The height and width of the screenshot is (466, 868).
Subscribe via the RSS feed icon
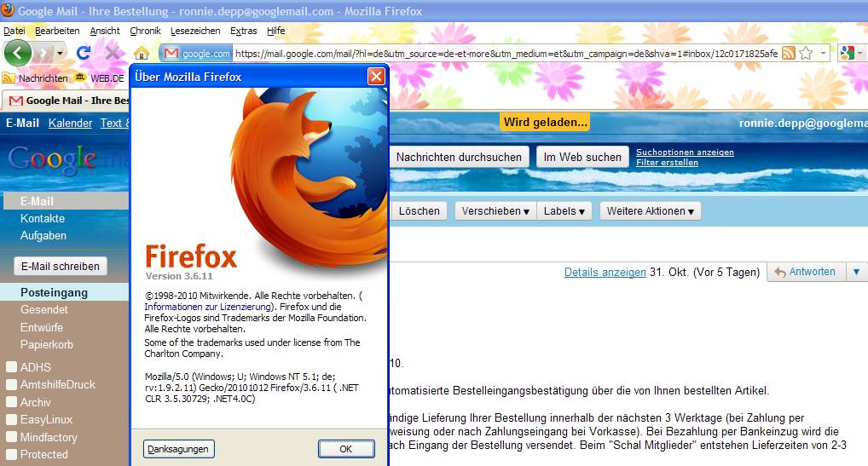pyautogui.click(x=789, y=53)
